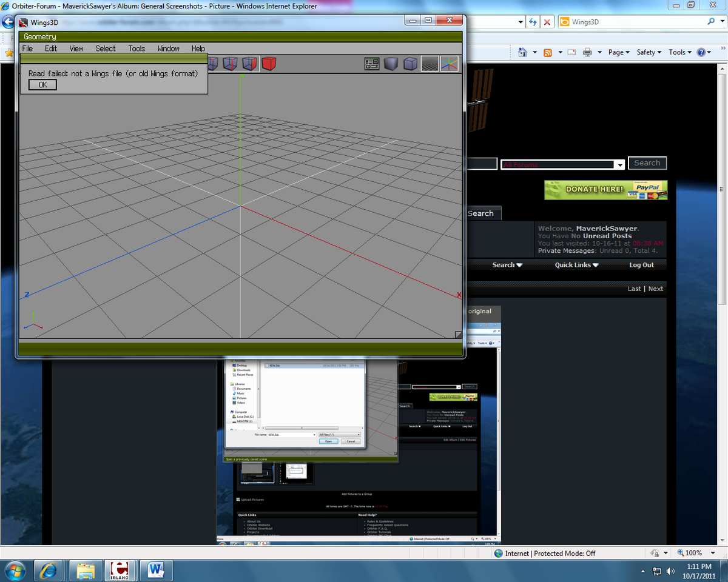Click the Internet Explorer back button
This screenshot has height=582, width=728.
8,22
